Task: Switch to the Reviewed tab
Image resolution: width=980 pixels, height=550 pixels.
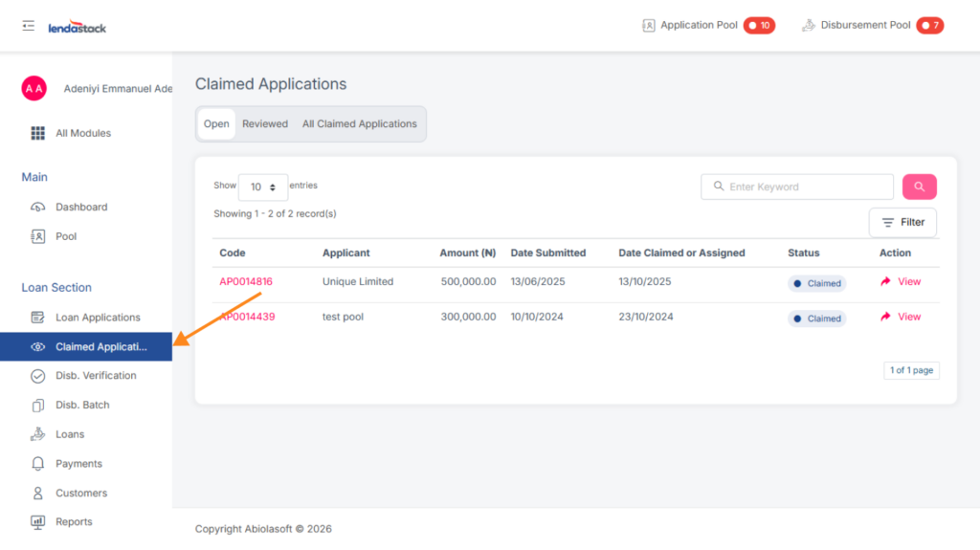Action: pos(265,124)
